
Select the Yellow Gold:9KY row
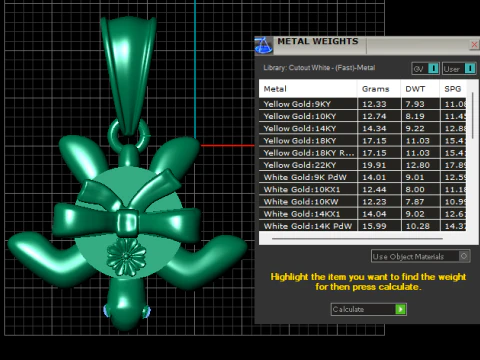tap(362, 104)
